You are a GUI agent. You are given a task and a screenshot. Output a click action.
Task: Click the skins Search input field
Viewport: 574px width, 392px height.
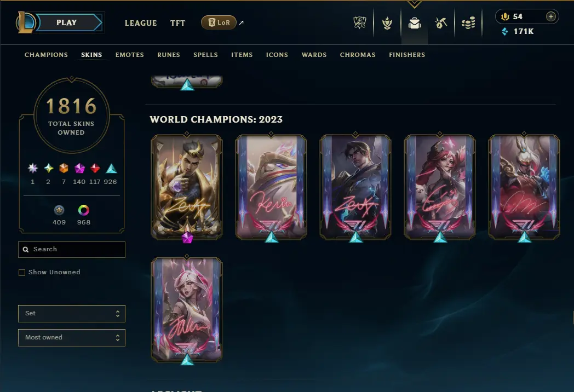tap(72, 249)
